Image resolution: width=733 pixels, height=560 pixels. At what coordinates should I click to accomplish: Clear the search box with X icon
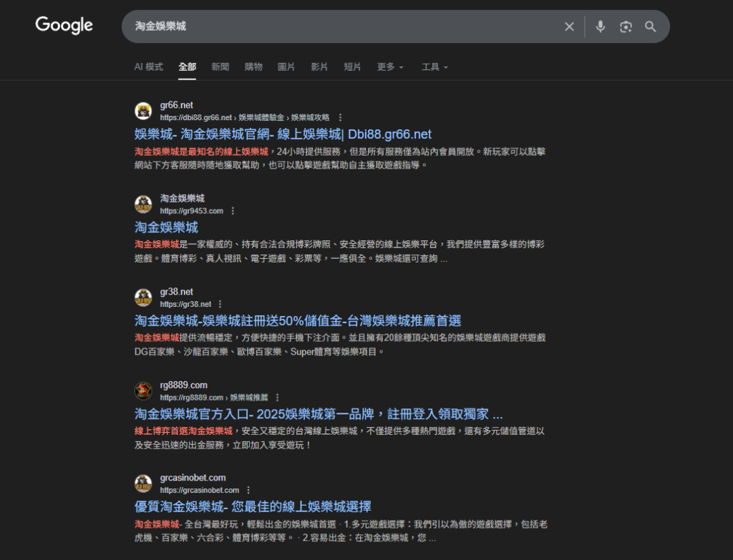569,26
